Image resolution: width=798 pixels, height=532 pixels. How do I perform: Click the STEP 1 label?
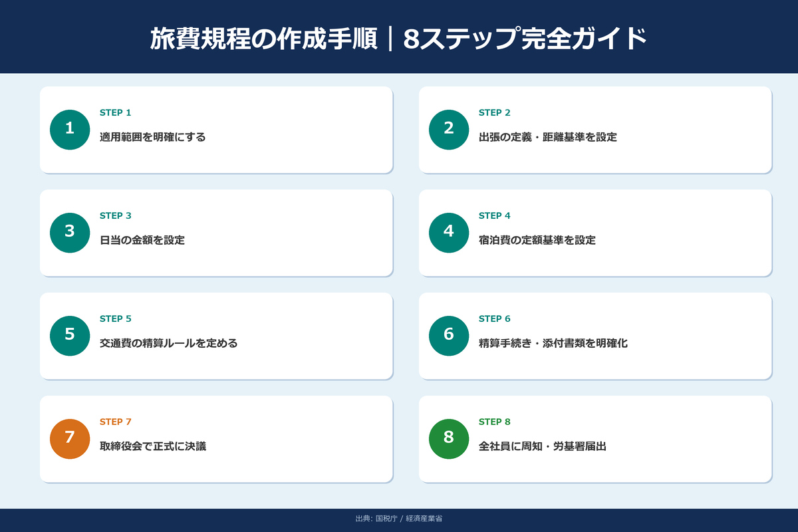click(116, 113)
